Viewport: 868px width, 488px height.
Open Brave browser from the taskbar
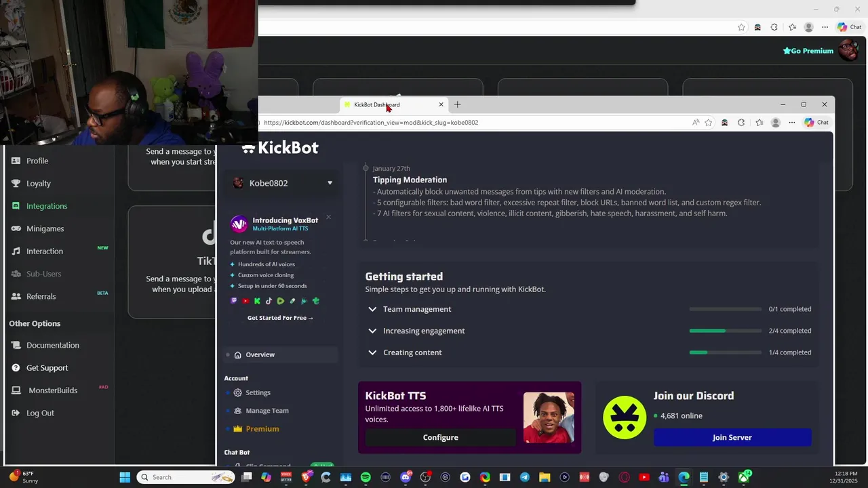pos(306,477)
